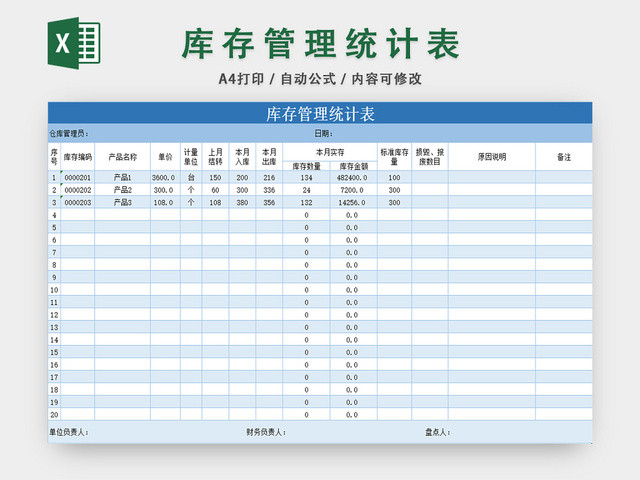Select the 本月出库 column header
The height and width of the screenshot is (480, 640).
tap(269, 157)
